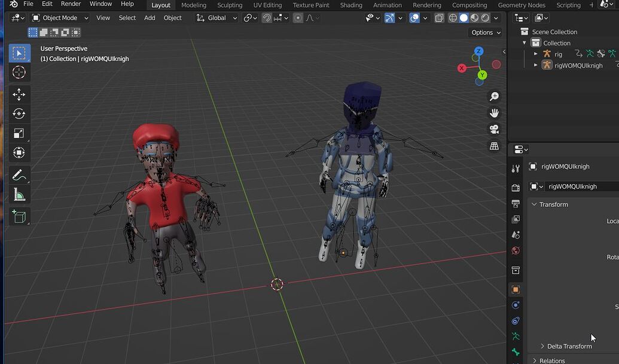Viewport: 619px width, 364px height.
Task: Open the pivot point dropdown
Action: 250,18
